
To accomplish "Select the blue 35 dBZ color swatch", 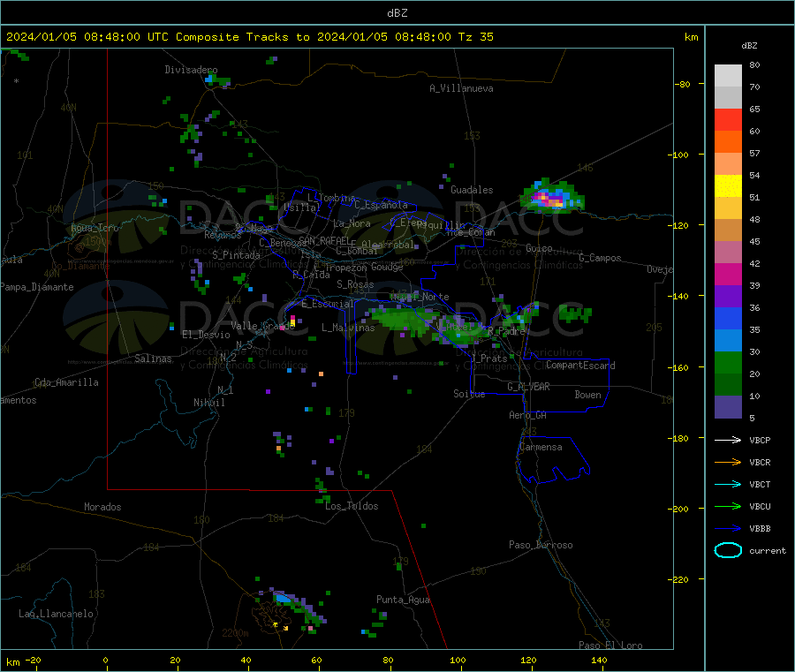I will pyautogui.click(x=728, y=318).
